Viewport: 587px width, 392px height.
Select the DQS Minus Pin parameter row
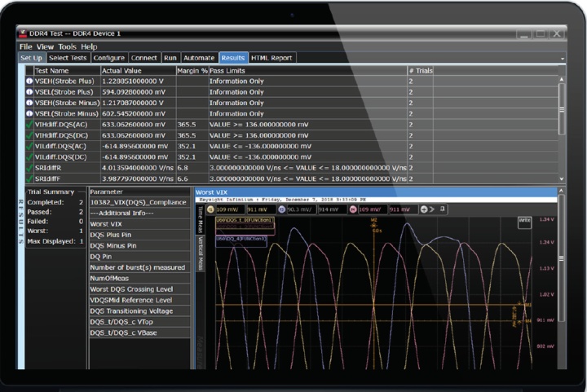(x=139, y=245)
